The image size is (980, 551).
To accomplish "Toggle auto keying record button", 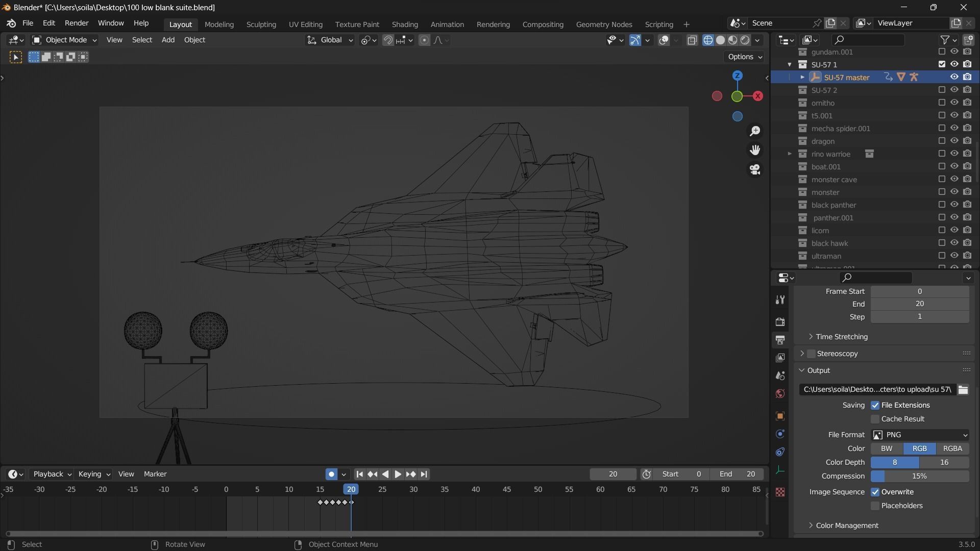I will click(331, 474).
